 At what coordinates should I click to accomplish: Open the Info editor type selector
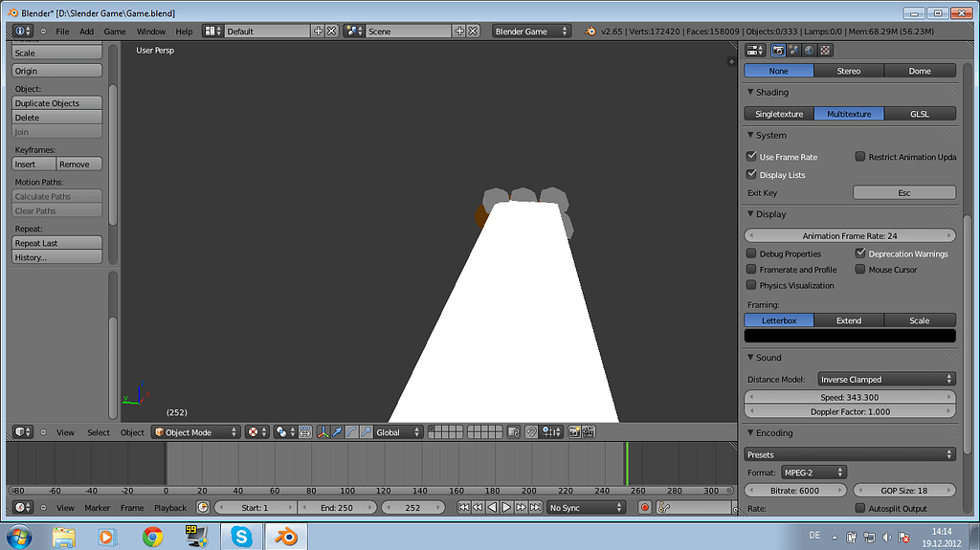23,32
